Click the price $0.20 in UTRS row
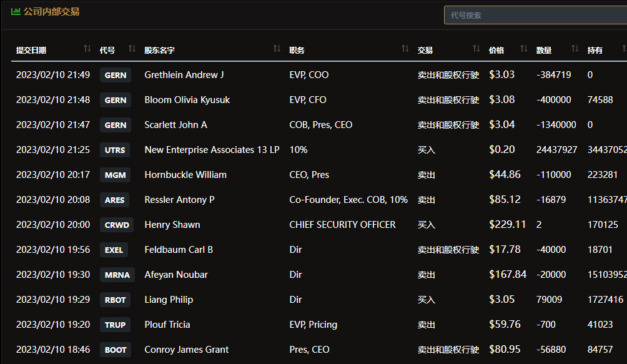 click(502, 150)
